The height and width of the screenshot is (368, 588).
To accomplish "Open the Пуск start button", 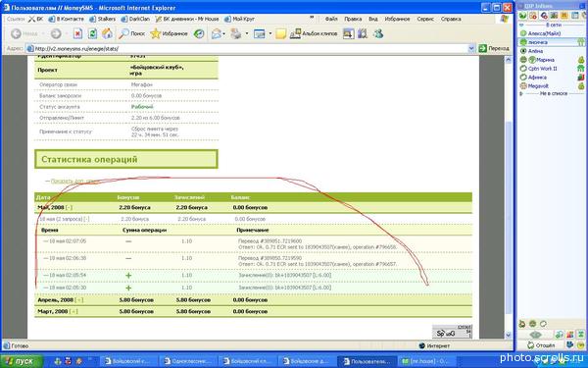I will click(x=22, y=361).
